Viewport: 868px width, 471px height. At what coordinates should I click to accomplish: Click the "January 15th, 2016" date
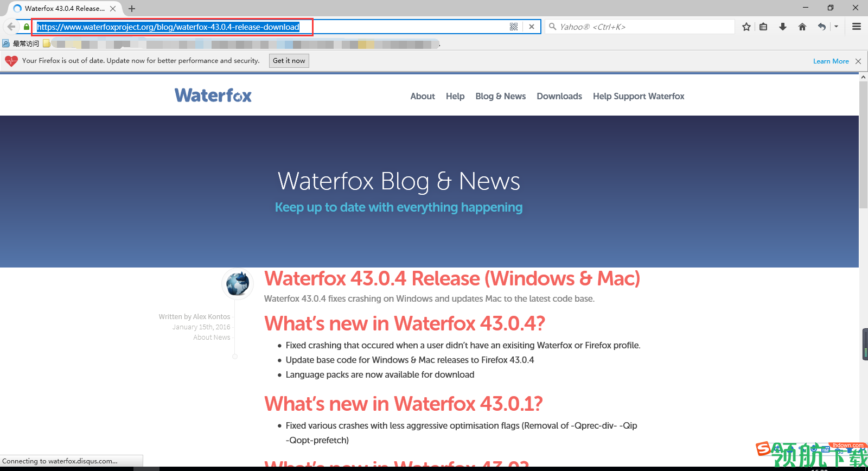(201, 327)
